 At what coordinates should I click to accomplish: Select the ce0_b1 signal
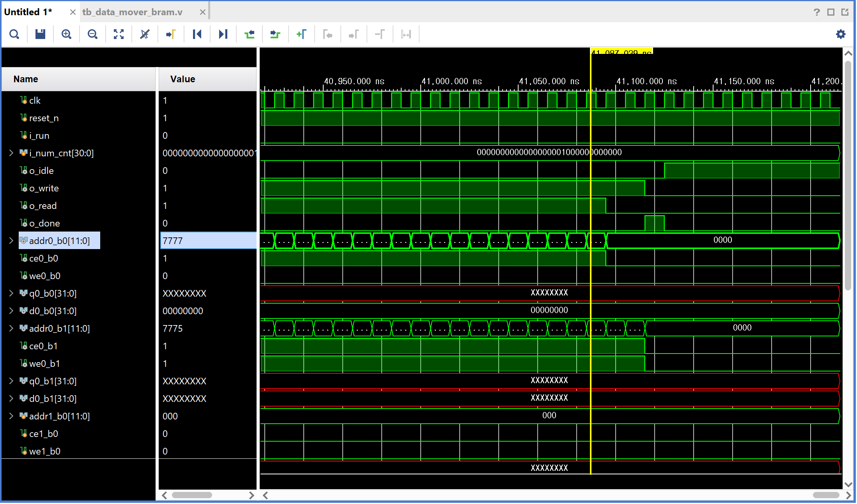43,346
